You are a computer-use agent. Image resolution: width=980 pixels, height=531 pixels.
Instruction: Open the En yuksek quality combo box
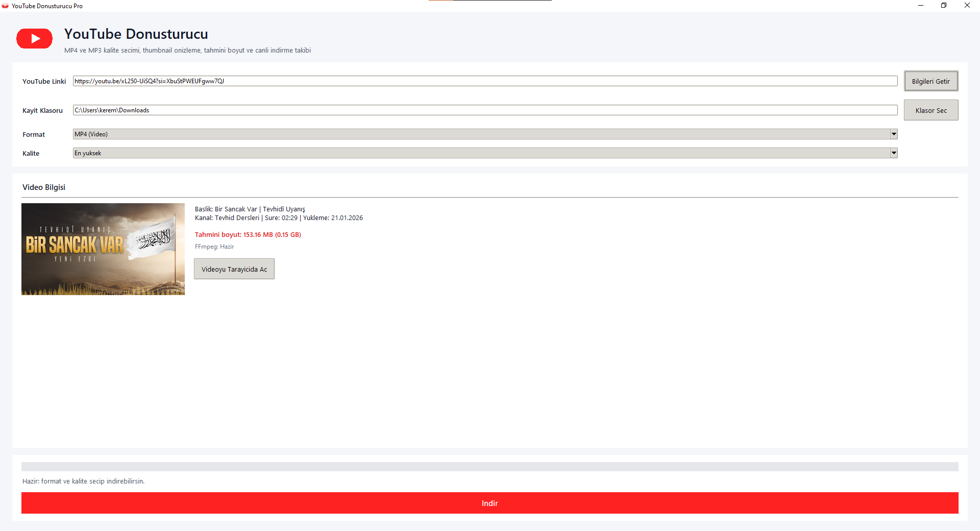pos(485,153)
